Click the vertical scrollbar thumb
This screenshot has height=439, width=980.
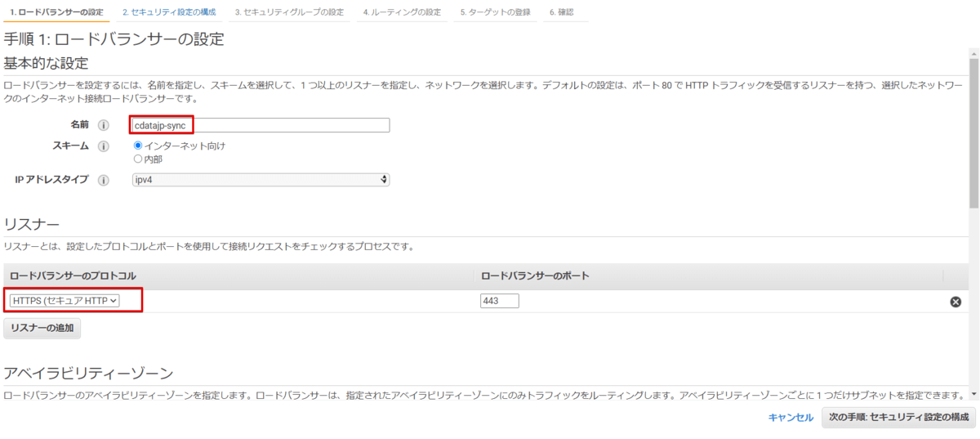coord(973,131)
